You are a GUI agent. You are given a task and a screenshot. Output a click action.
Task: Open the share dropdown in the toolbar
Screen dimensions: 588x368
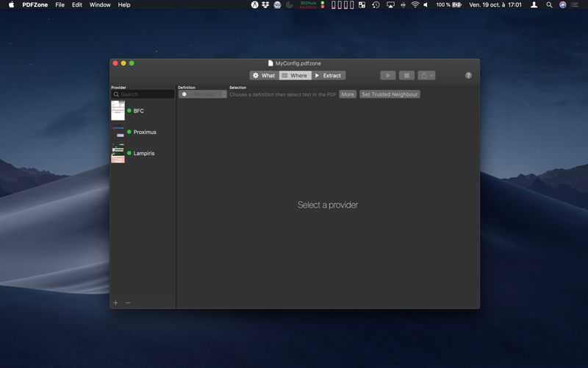(x=426, y=76)
